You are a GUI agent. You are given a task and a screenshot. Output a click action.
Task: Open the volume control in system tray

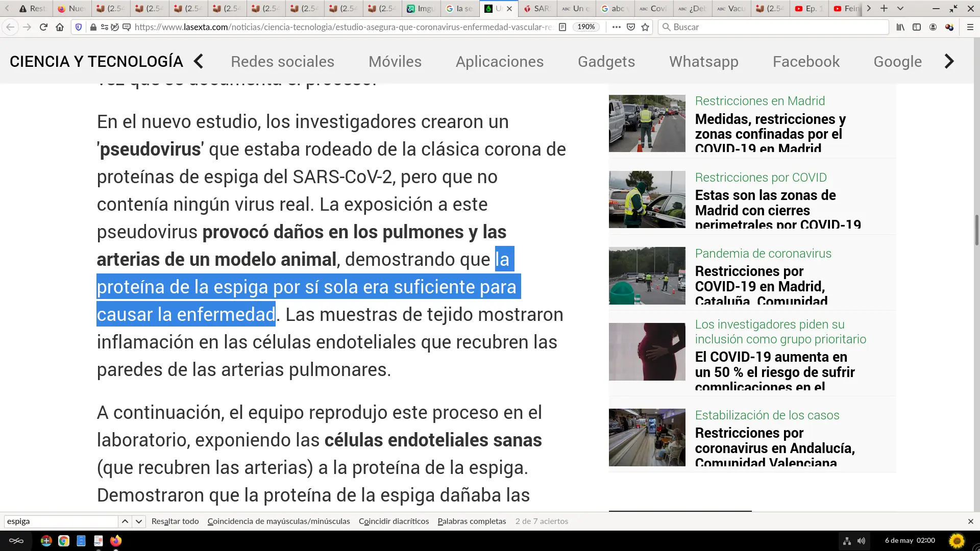coord(862,541)
